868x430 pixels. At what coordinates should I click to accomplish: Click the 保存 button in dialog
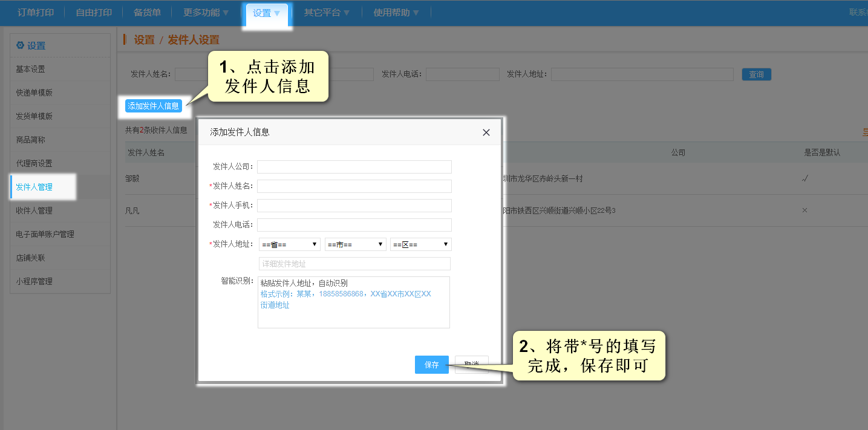(x=432, y=365)
